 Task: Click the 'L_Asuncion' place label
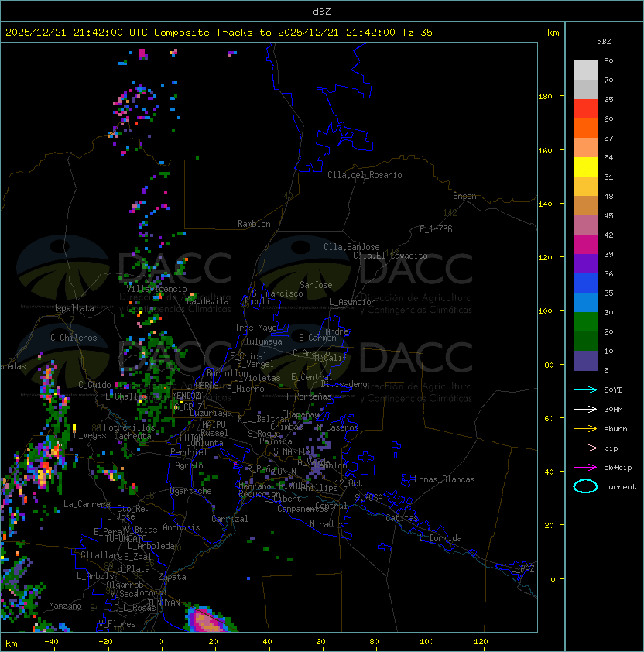[x=352, y=302]
